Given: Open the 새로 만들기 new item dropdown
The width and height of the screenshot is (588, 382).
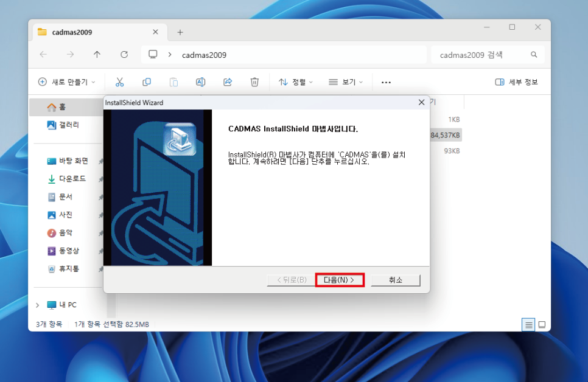Looking at the screenshot, I should pyautogui.click(x=67, y=82).
